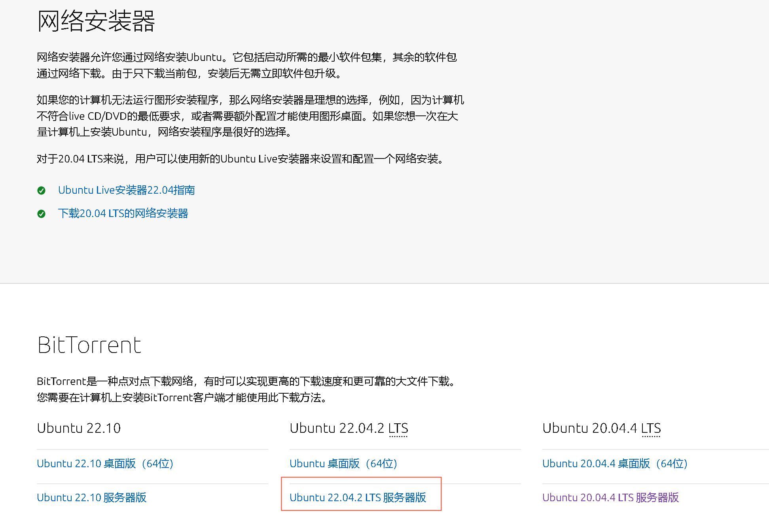Open the 下载20.04 LTS的网络安装器 link
This screenshot has height=532, width=769.
(x=123, y=213)
